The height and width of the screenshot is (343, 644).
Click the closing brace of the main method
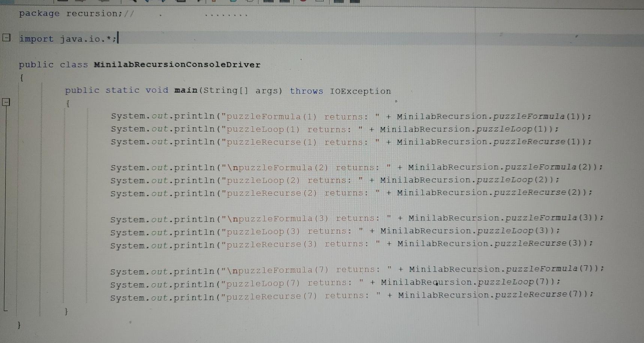[x=67, y=310]
